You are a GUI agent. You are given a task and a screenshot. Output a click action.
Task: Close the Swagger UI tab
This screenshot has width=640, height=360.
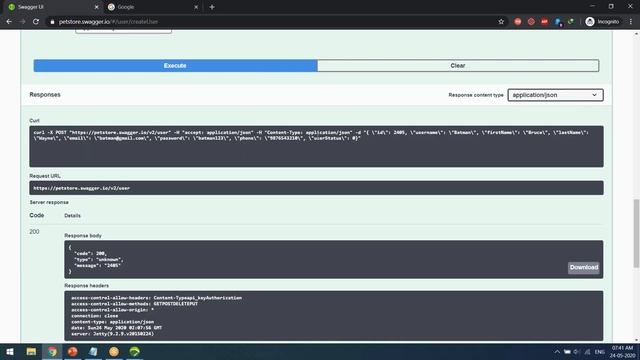coord(96,7)
